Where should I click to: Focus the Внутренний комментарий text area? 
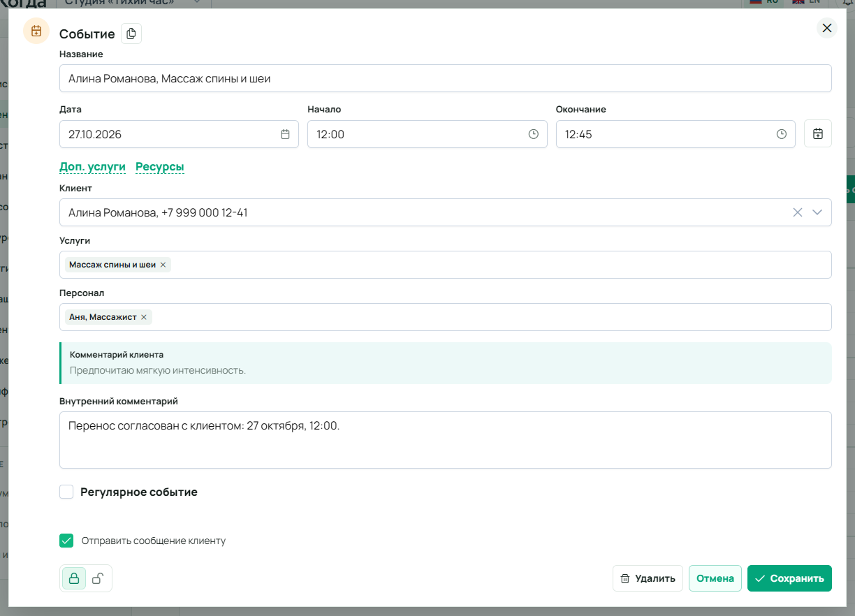tap(446, 440)
